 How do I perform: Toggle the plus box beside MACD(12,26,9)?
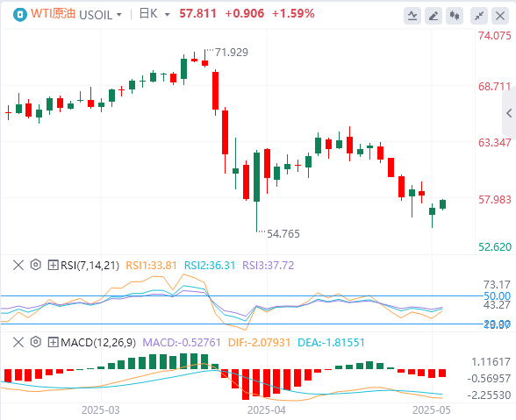(53, 343)
